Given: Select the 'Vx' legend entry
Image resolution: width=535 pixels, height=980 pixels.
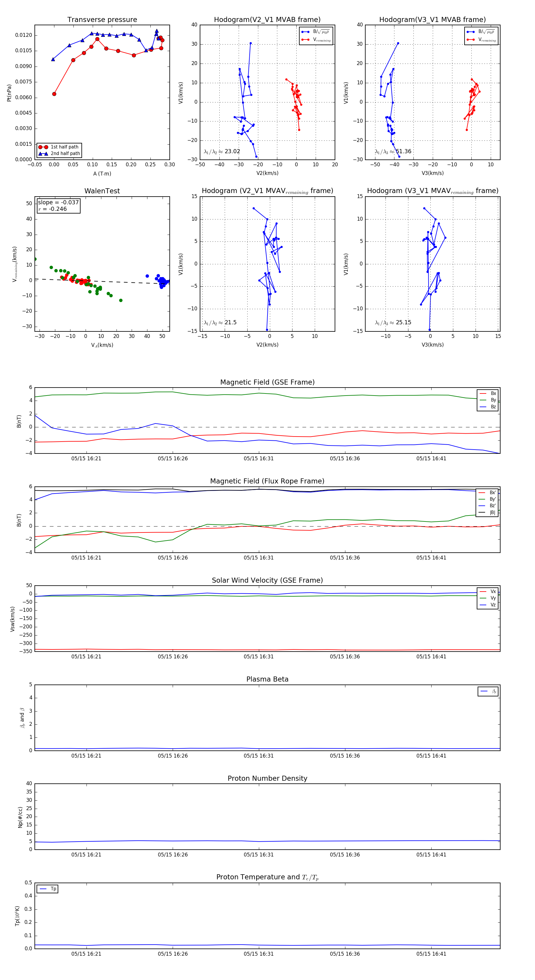Looking at the screenshot, I should tap(488, 592).
